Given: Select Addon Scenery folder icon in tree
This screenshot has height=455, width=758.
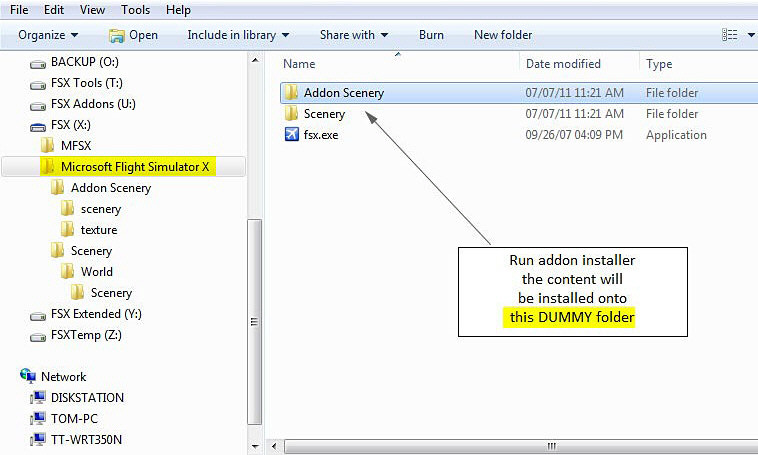Looking at the screenshot, I should (x=58, y=187).
